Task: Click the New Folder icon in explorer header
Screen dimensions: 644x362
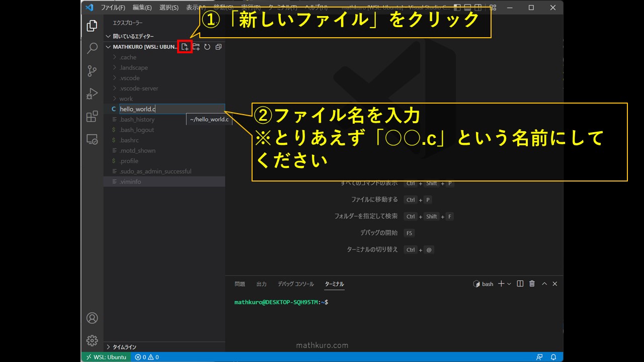Action: coord(196,47)
